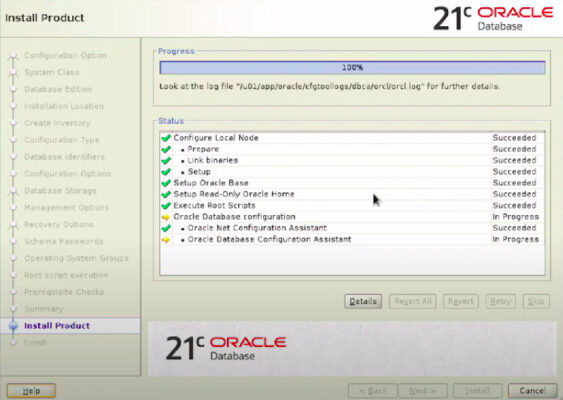563x400 pixels.
Task: Click checkmark icon for Execute Root Scripts
Action: click(x=166, y=206)
